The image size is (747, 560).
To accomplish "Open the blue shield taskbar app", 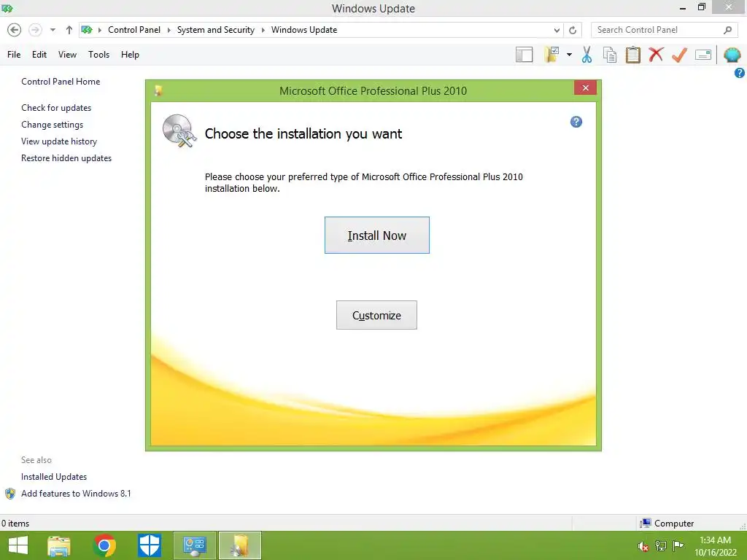I will [149, 545].
